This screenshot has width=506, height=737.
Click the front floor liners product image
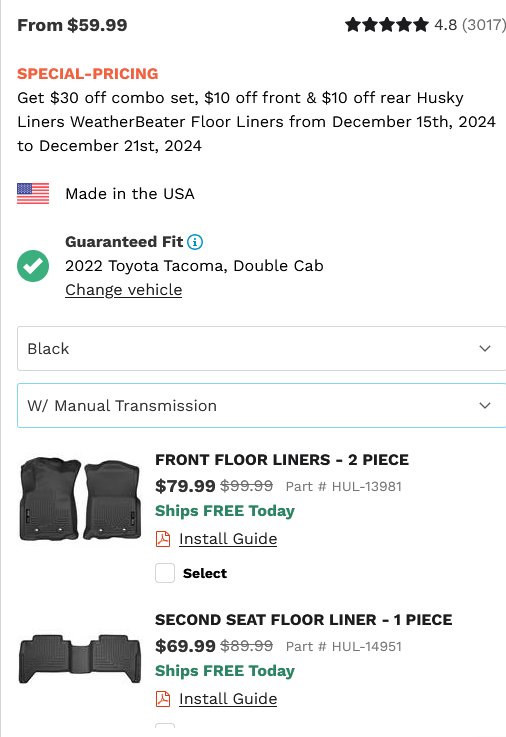[80, 499]
